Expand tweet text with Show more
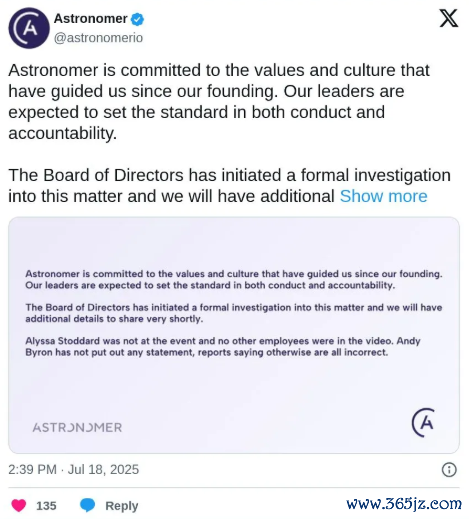This screenshot has height=519, width=469. (383, 196)
